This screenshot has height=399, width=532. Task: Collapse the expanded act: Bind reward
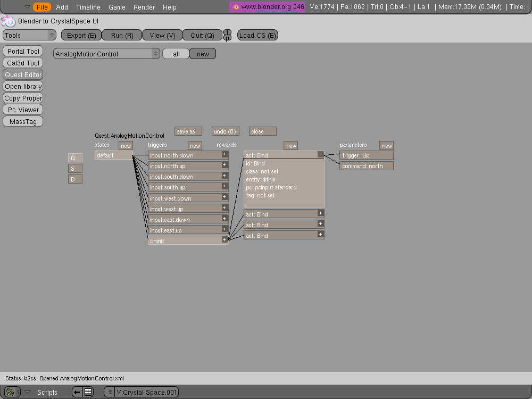[320, 154]
